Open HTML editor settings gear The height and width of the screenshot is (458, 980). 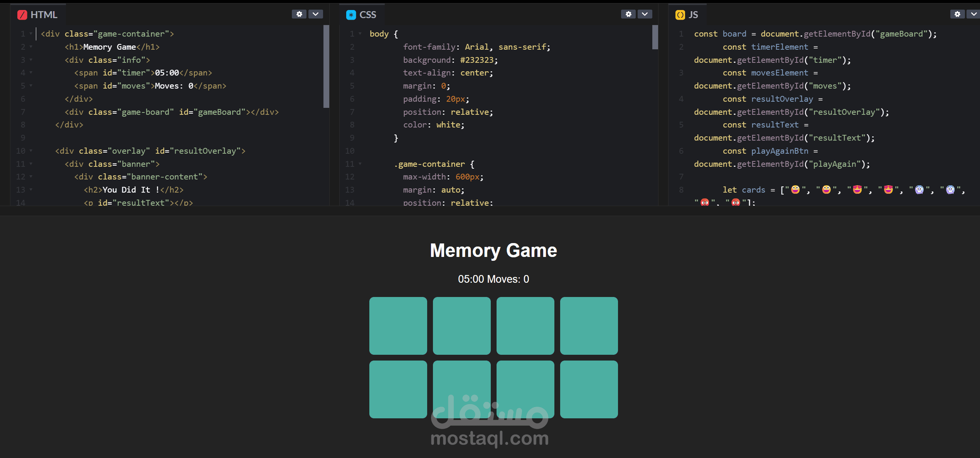299,14
